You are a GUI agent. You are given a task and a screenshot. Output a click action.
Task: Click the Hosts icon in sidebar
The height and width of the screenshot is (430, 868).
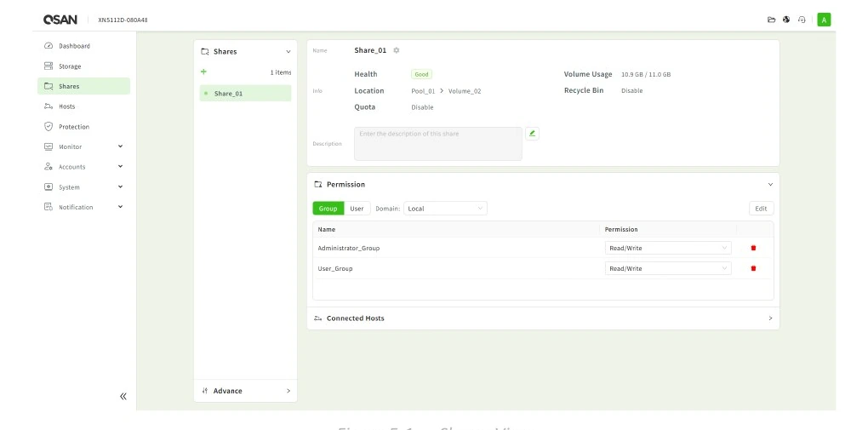click(x=49, y=106)
